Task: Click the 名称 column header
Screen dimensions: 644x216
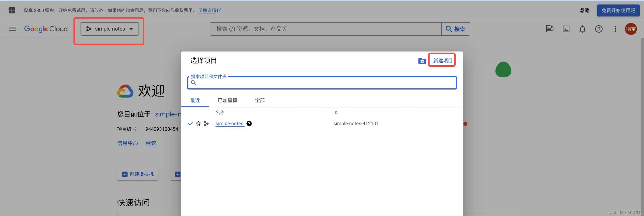Action: (x=220, y=113)
